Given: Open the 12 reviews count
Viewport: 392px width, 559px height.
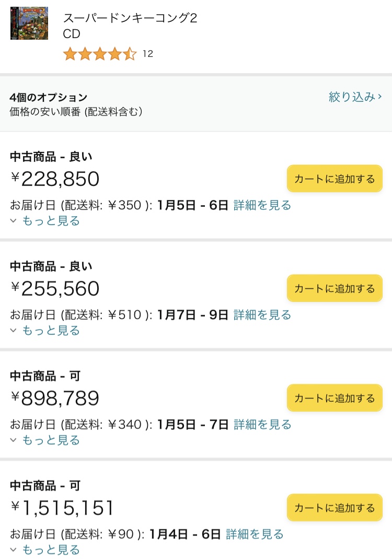Looking at the screenshot, I should [148, 54].
